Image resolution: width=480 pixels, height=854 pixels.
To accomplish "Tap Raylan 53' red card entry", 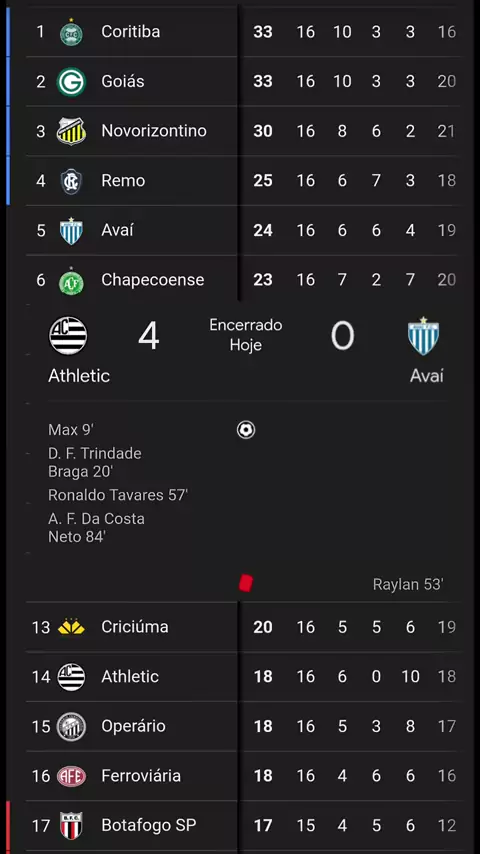I will pos(408,584).
